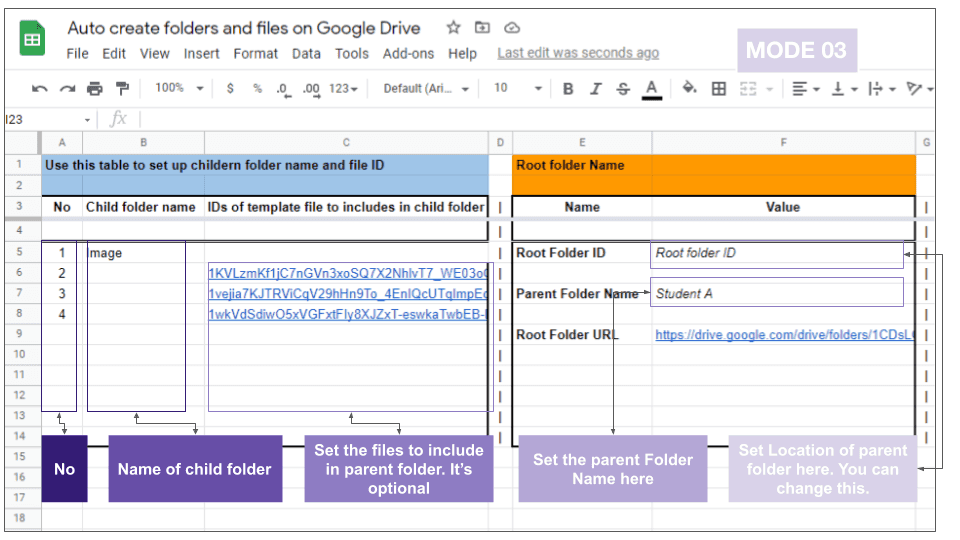960x540 pixels.
Task: Open the text color picker
Action: [x=652, y=89]
